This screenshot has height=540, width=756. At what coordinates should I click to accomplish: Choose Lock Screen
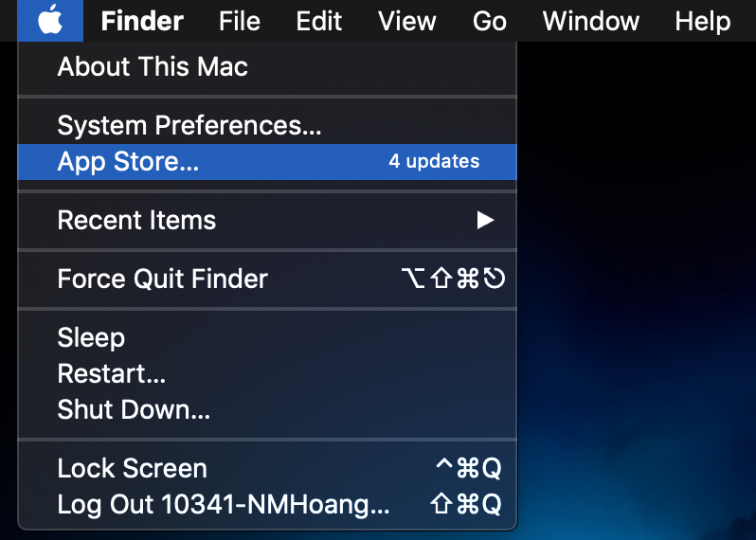coord(132,469)
